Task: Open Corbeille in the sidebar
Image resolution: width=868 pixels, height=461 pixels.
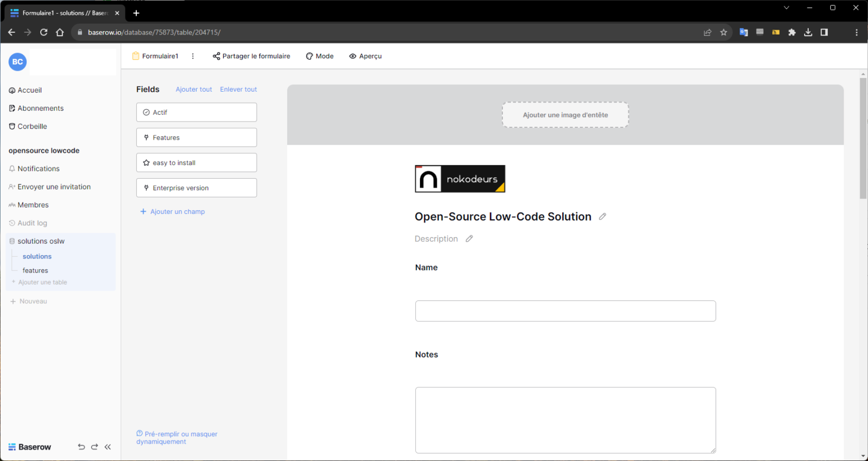Action: 32,126
